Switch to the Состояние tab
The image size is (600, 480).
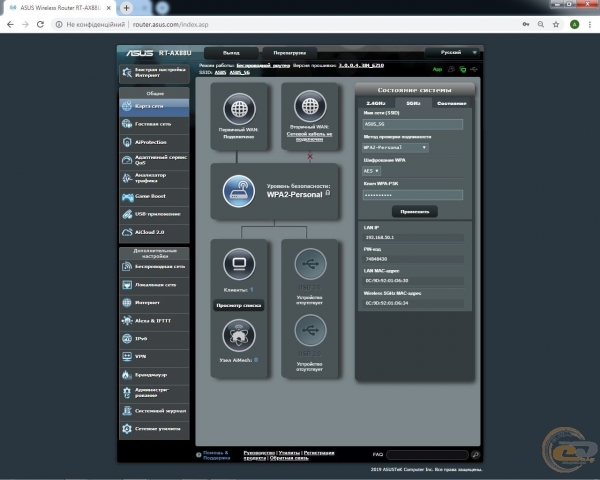click(452, 103)
